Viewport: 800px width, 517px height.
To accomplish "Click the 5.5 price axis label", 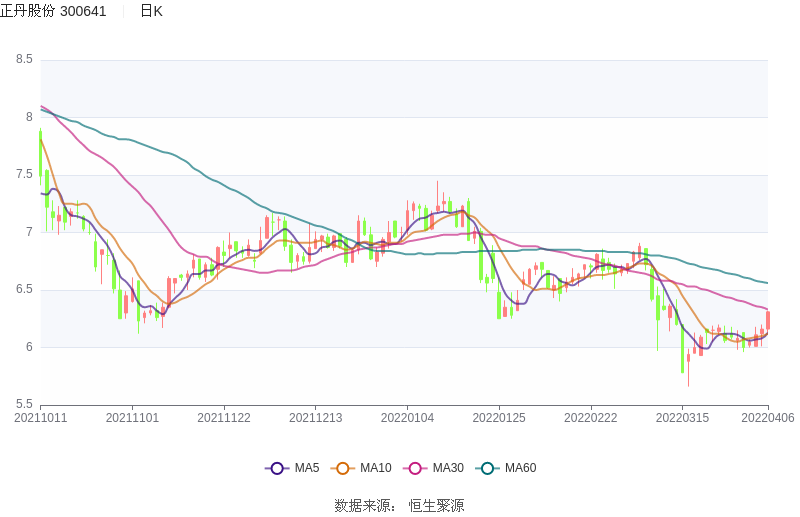I will 24,405.
